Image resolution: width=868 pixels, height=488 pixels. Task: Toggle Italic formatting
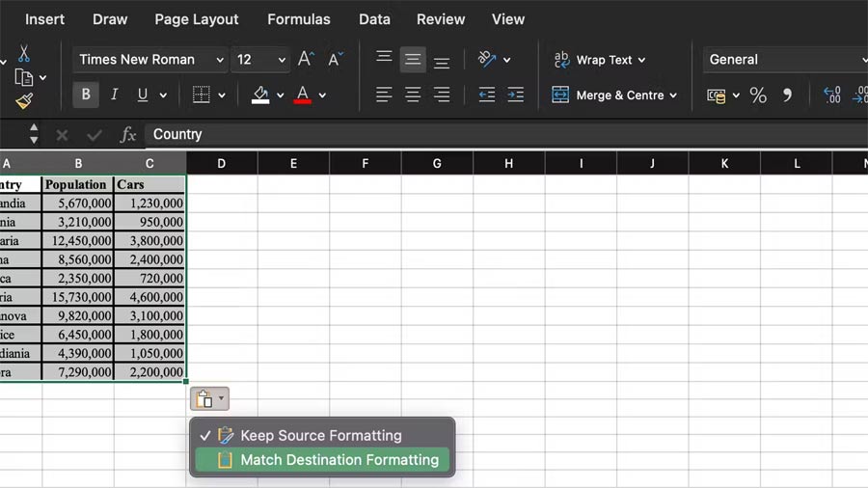pyautogui.click(x=114, y=95)
